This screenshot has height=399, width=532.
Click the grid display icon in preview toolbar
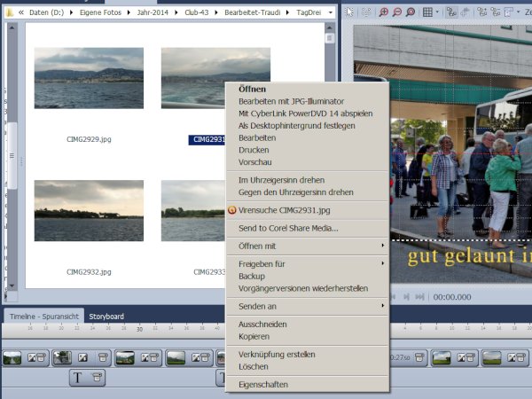[427, 12]
